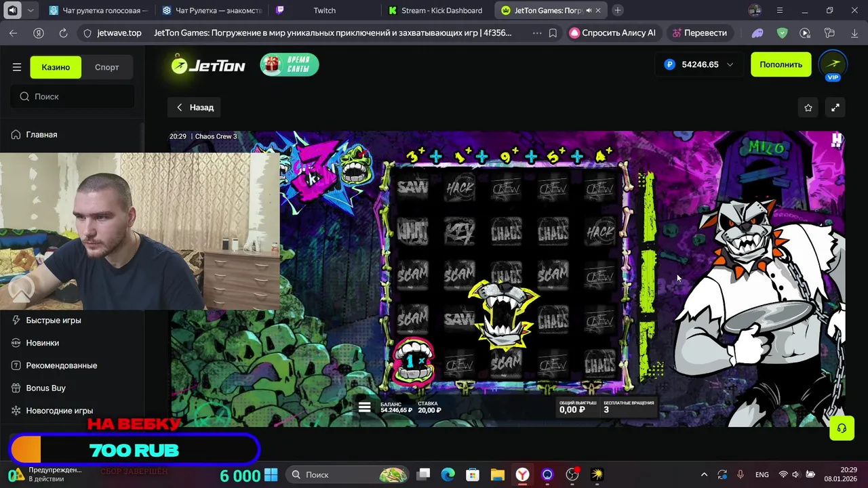Open Bonus Buy category

pos(45,388)
